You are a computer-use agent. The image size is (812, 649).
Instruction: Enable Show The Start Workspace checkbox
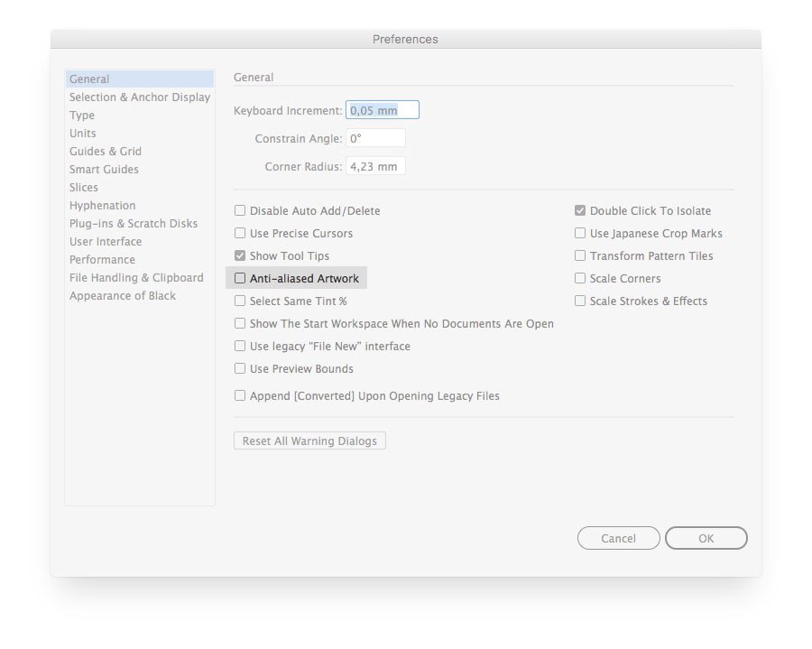(x=240, y=323)
